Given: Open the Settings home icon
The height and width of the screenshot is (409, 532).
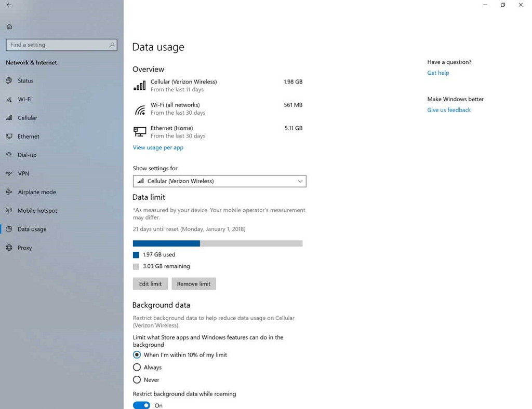Looking at the screenshot, I should pyautogui.click(x=9, y=26).
